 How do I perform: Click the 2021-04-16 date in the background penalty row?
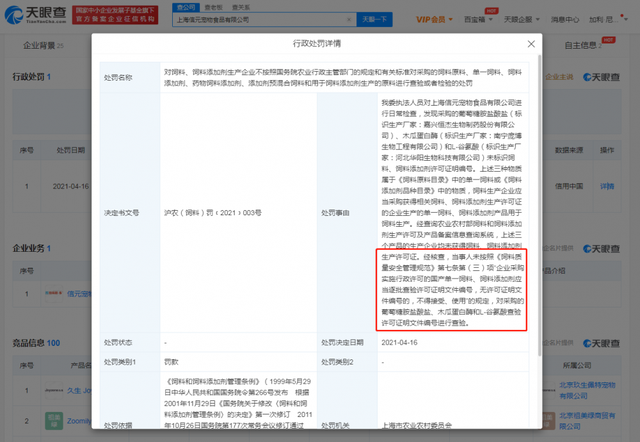[71, 186]
